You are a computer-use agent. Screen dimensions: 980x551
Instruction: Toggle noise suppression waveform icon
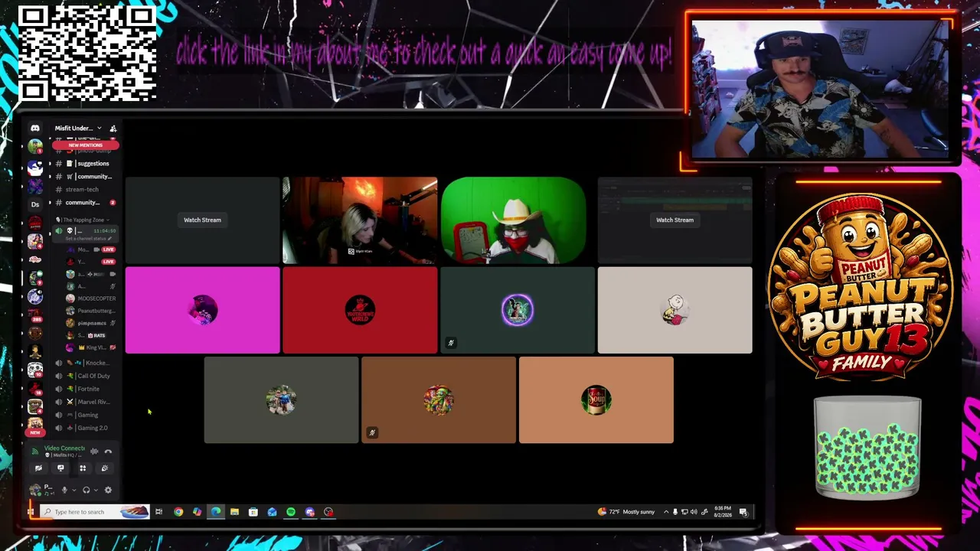point(94,452)
